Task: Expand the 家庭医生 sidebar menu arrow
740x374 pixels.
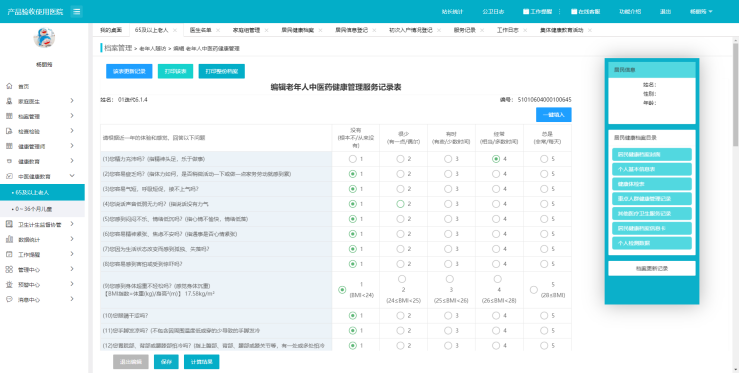Action: [x=72, y=101]
